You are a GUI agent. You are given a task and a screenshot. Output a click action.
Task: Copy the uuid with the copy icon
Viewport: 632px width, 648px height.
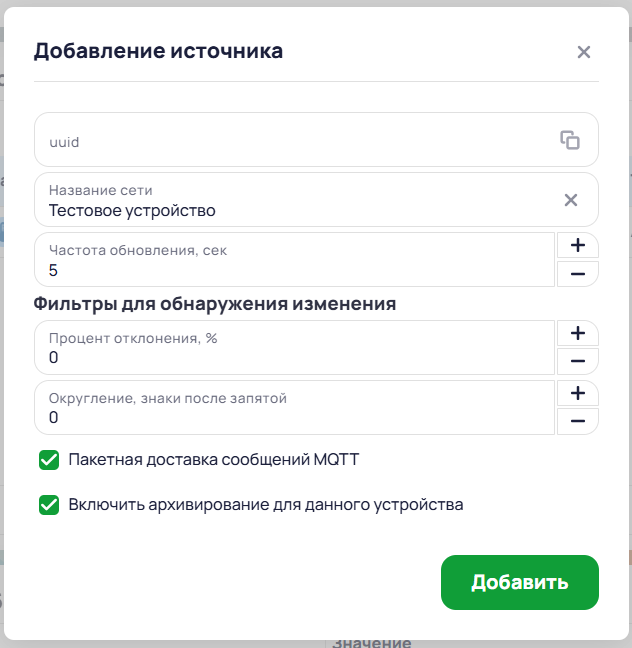570,140
